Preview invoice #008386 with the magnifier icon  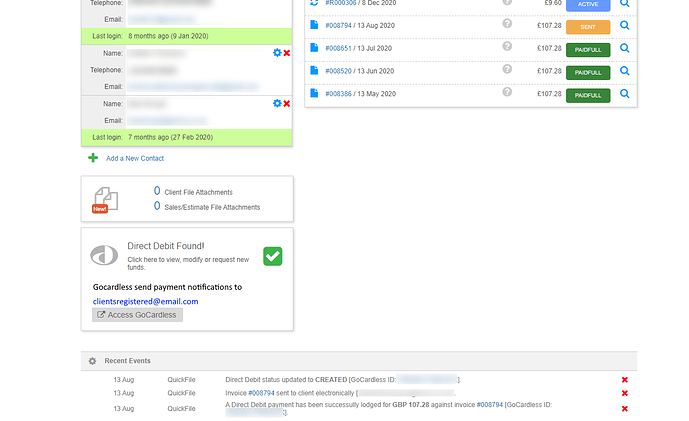point(625,94)
